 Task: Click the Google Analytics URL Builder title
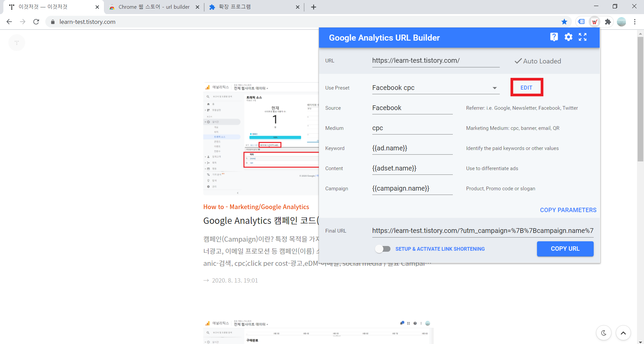(x=384, y=38)
